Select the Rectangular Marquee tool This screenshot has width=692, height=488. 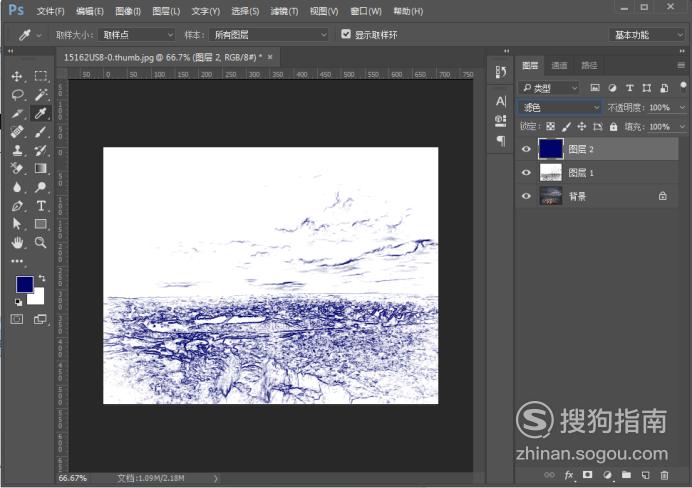pyautogui.click(x=41, y=76)
